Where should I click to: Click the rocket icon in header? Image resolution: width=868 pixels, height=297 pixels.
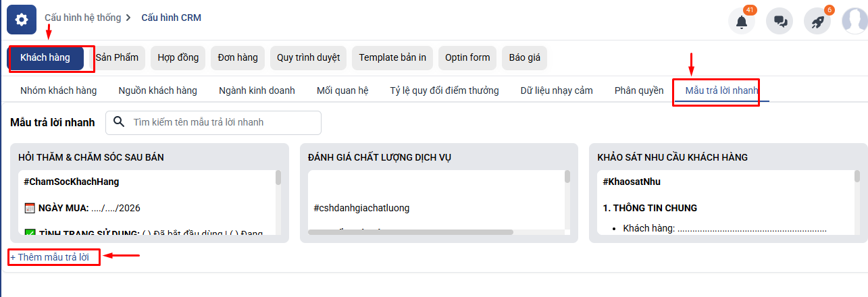(817, 22)
